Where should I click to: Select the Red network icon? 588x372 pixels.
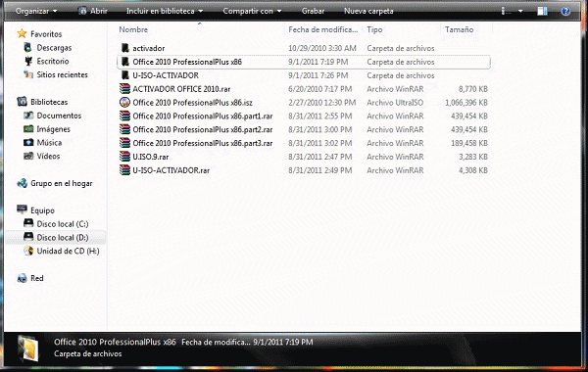23,278
